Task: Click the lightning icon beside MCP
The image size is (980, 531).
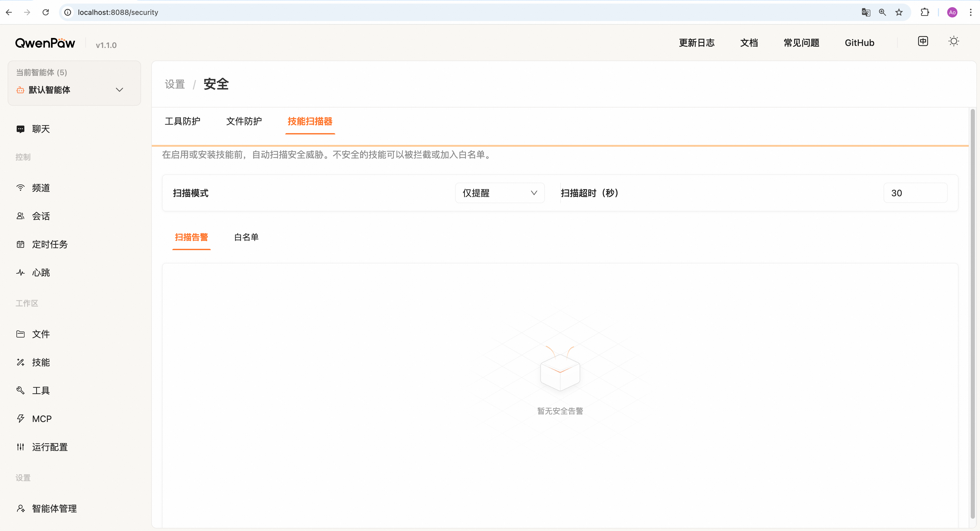Action: tap(21, 419)
